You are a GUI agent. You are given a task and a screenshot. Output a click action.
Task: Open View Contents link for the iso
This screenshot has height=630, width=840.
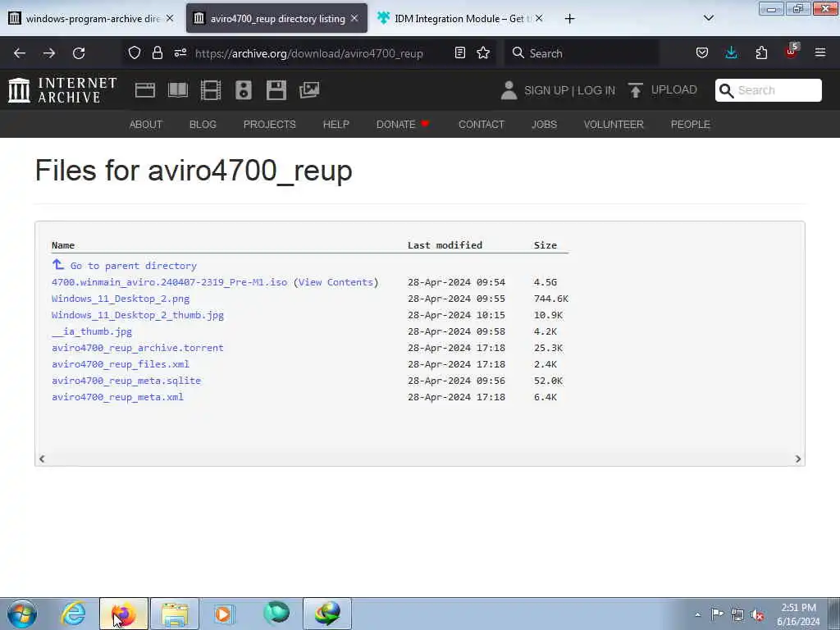tap(336, 282)
